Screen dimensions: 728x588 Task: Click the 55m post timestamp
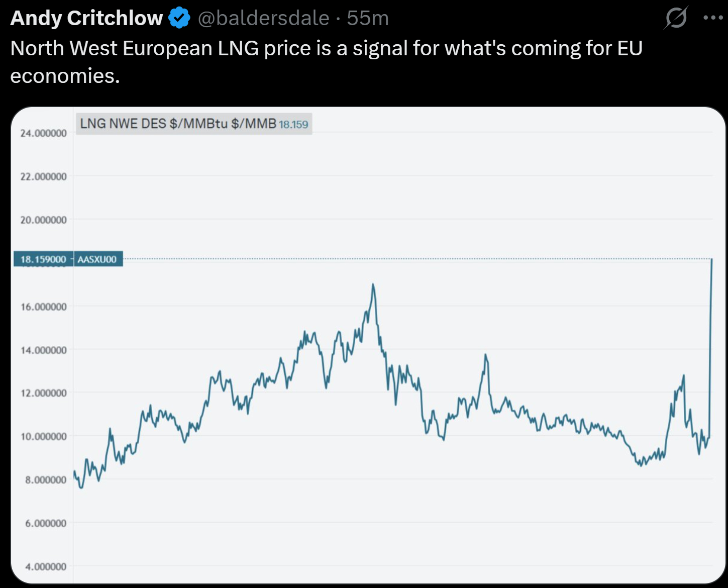coord(368,18)
